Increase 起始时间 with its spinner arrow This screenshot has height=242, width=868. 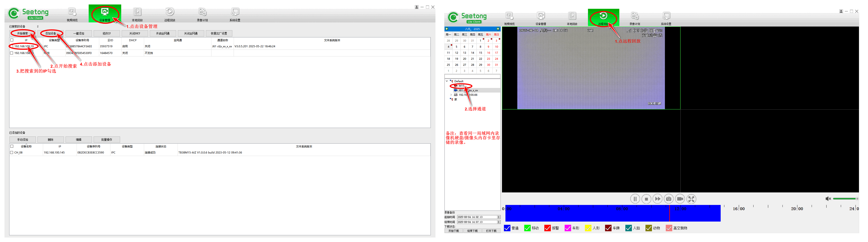pyautogui.click(x=499, y=216)
